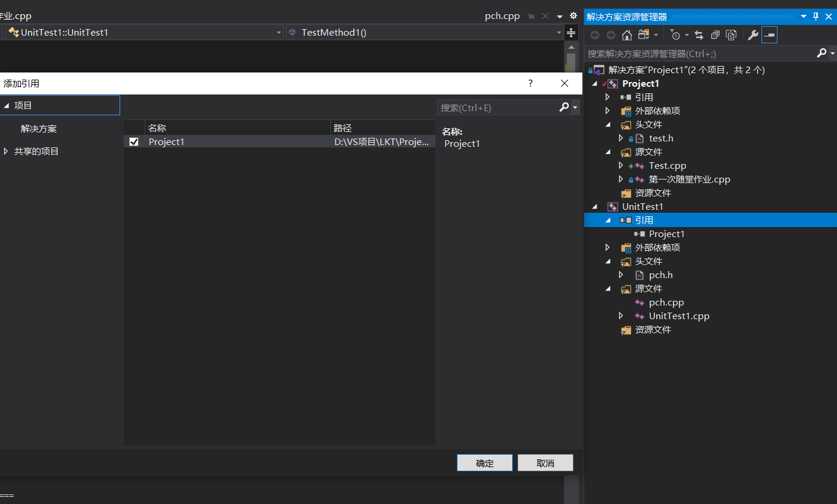
Task: Close the Add Reference dialog
Action: pyautogui.click(x=565, y=83)
